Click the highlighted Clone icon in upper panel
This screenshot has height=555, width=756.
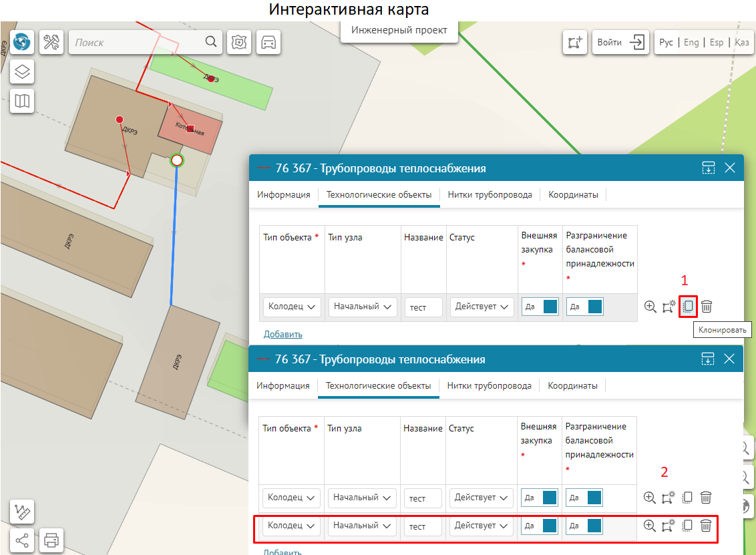pos(688,307)
